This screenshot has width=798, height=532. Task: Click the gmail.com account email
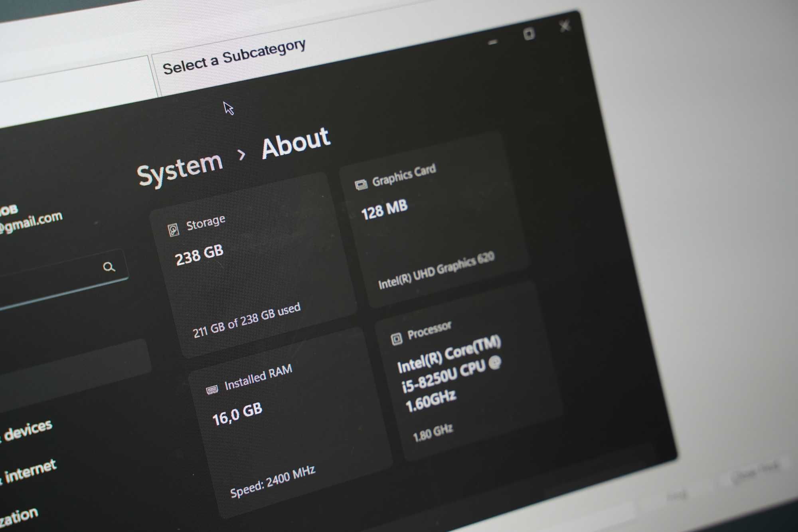pyautogui.click(x=31, y=223)
